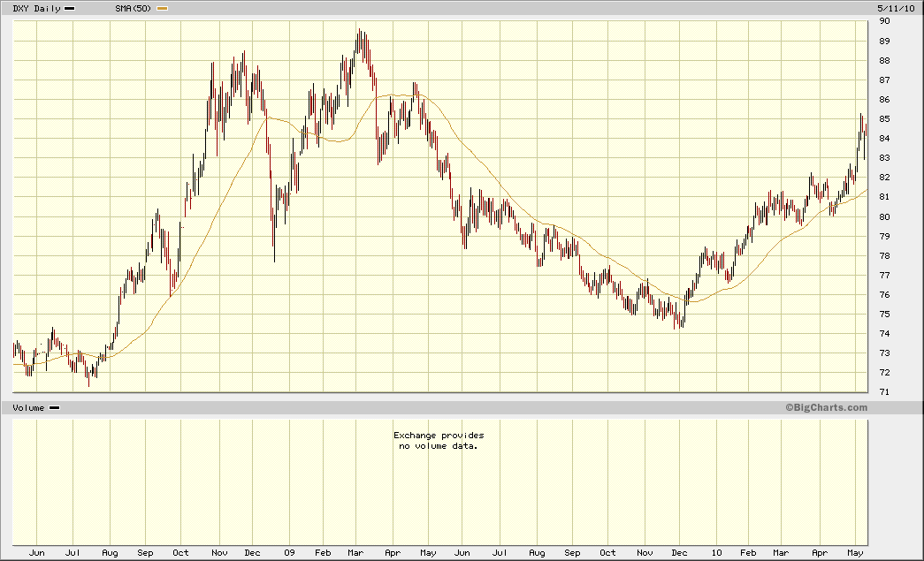This screenshot has height=561, width=924.
Task: Click the price axis label "89"
Action: [x=884, y=41]
